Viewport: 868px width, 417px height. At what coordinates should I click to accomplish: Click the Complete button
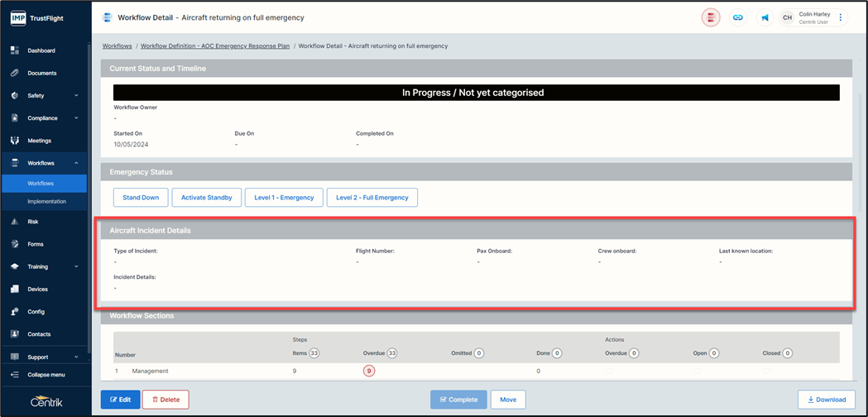tap(459, 400)
